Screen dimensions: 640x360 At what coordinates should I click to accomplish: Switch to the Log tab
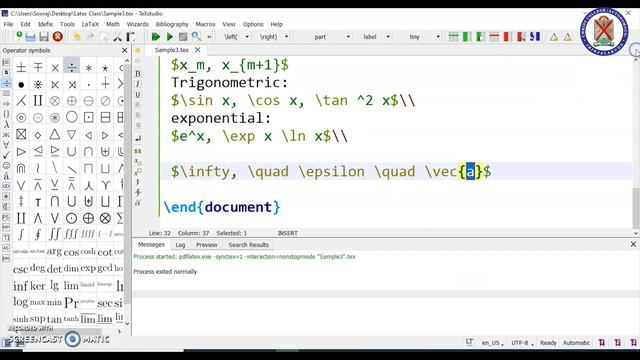tap(180, 245)
